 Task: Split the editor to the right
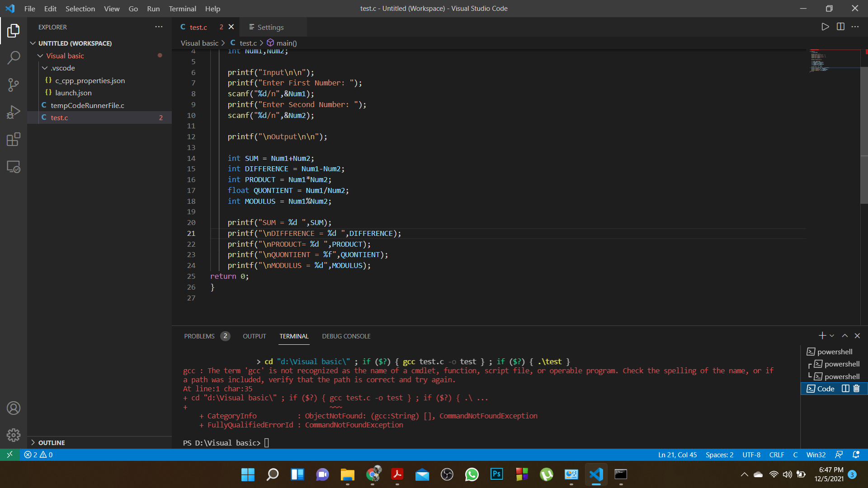click(x=840, y=27)
